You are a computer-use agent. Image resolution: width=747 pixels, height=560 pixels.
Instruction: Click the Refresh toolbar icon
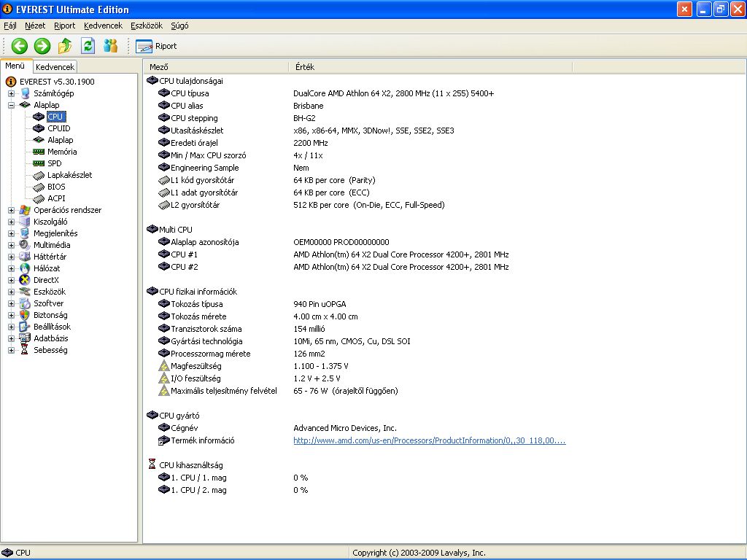tap(88, 46)
